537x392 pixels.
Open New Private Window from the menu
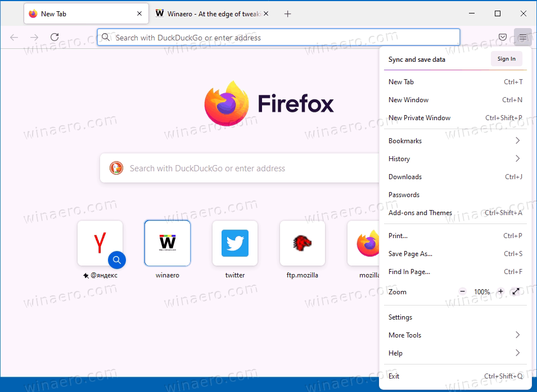[419, 118]
